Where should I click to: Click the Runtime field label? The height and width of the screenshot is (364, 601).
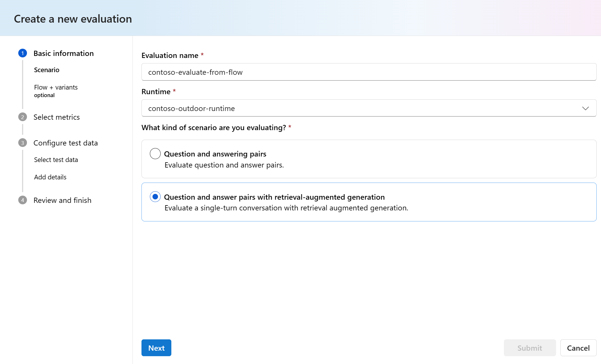(x=156, y=92)
